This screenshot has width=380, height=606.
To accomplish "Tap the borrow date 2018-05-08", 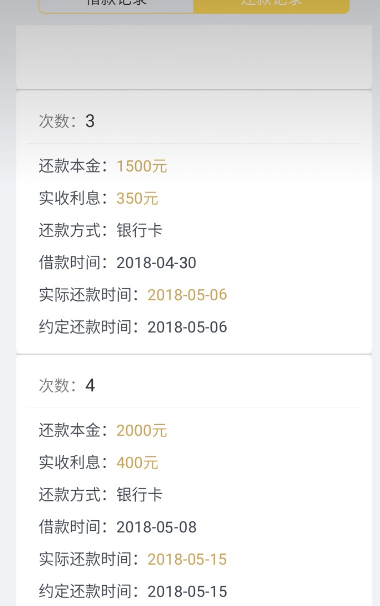I will point(157,527).
